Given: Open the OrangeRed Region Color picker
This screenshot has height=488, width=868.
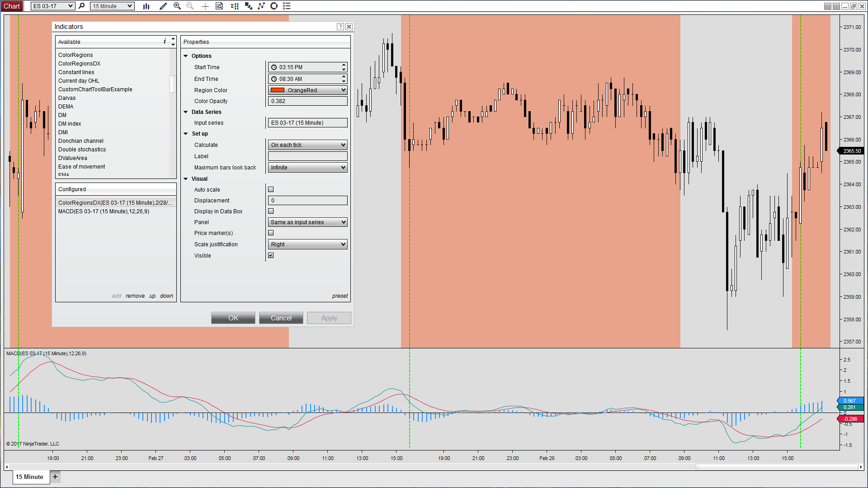Looking at the screenshot, I should click(308, 90).
